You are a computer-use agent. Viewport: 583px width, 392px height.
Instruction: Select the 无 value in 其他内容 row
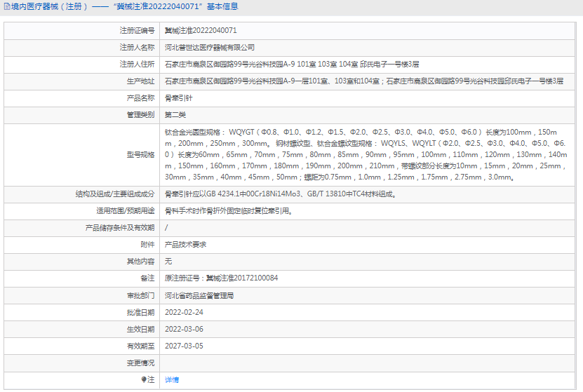click(x=168, y=261)
